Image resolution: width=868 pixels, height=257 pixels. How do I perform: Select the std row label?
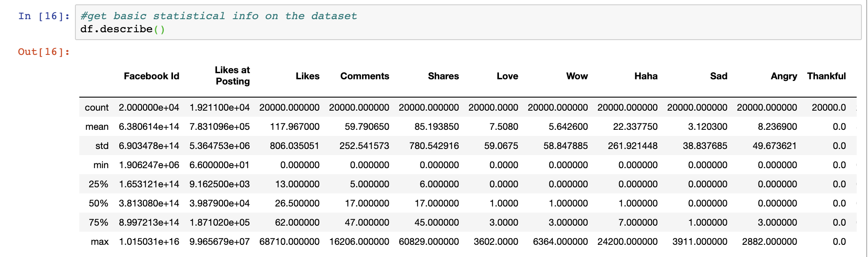(102, 146)
